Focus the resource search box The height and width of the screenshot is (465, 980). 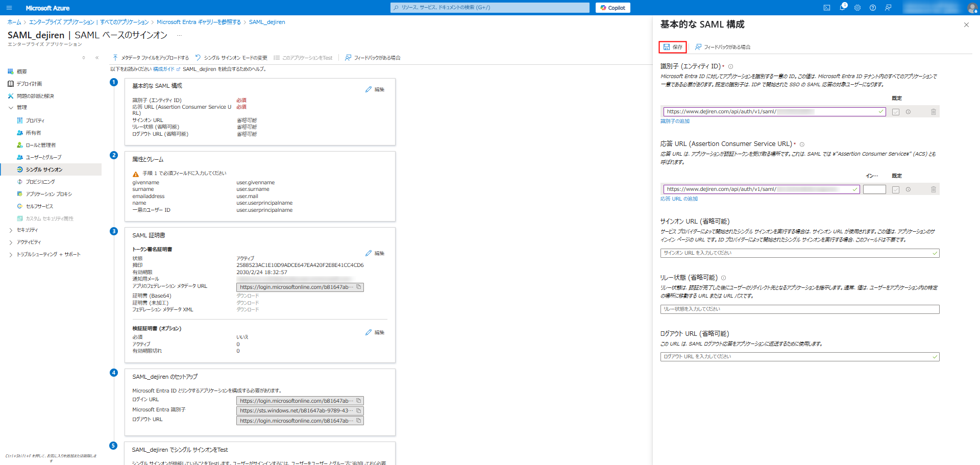pyautogui.click(x=490, y=8)
